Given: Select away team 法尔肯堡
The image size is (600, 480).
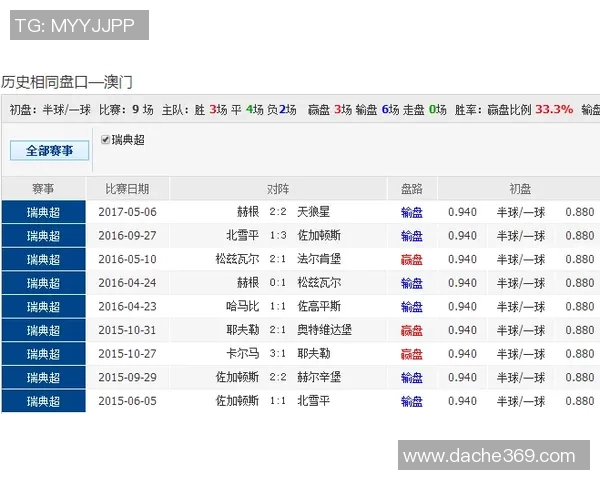Looking at the screenshot, I should (319, 259).
